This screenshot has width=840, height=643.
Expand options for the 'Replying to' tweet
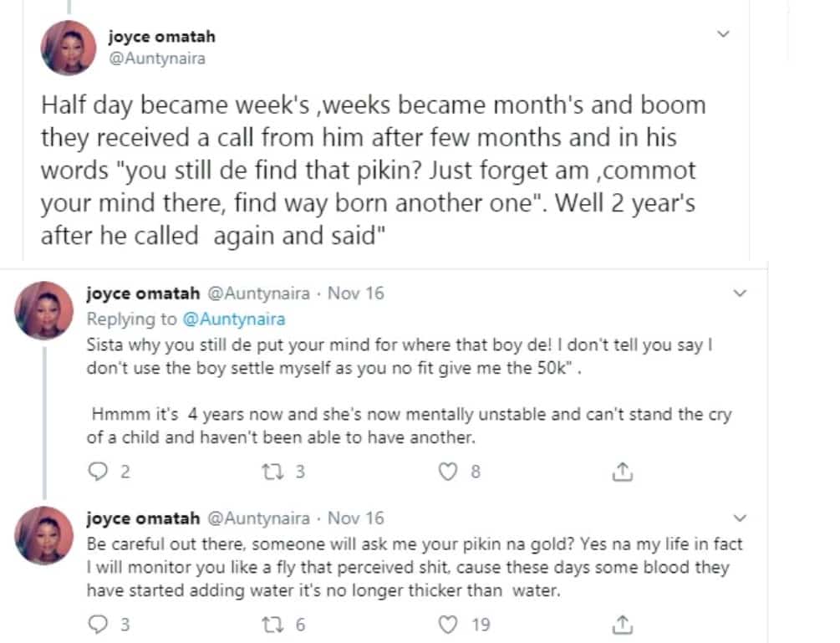[x=739, y=293]
